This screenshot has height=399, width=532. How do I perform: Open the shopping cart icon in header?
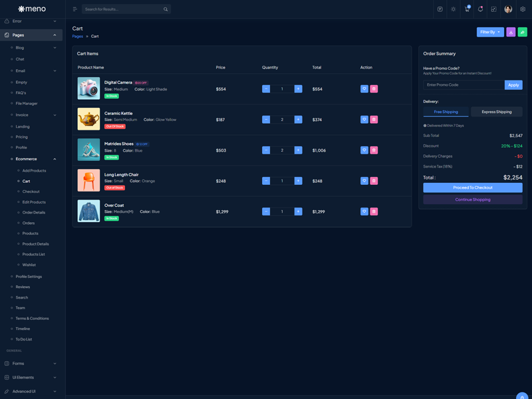point(467,9)
